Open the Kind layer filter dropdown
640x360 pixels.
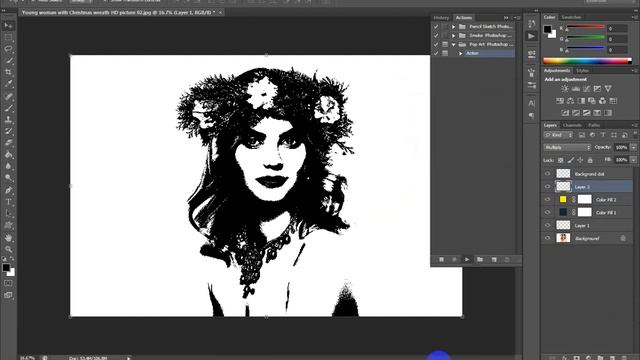(x=558, y=135)
